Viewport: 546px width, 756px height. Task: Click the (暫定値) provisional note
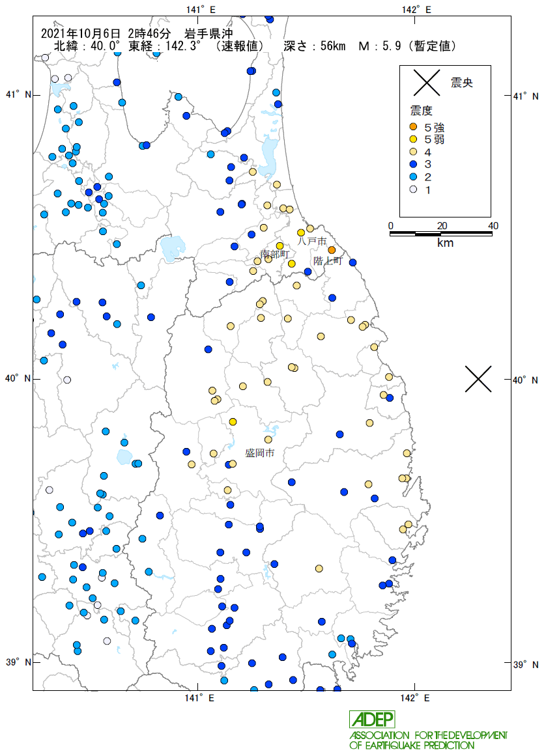(432, 46)
